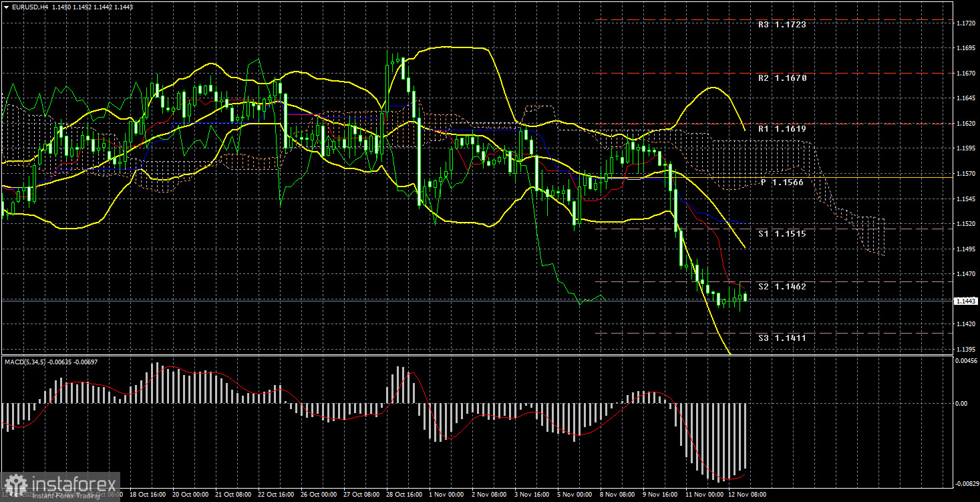Click the 5 Nov 00:00 time label
This screenshot has width=980, height=502.
pyautogui.click(x=574, y=495)
